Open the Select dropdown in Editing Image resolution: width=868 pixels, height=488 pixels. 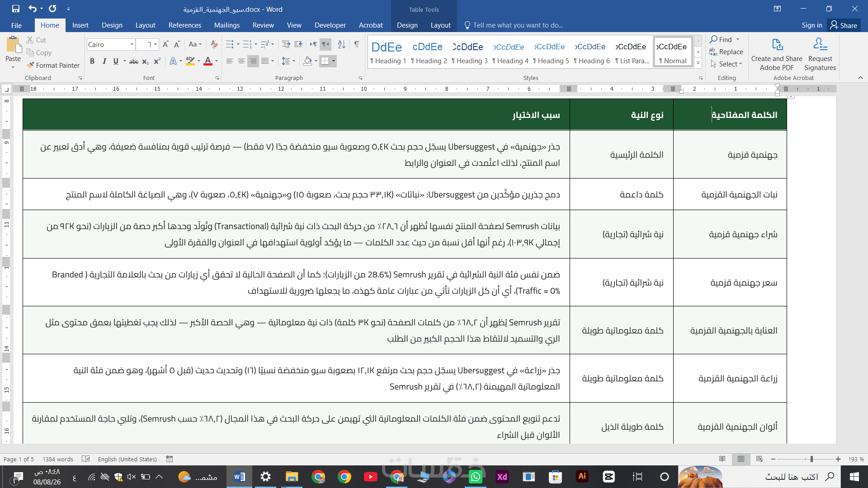726,64
